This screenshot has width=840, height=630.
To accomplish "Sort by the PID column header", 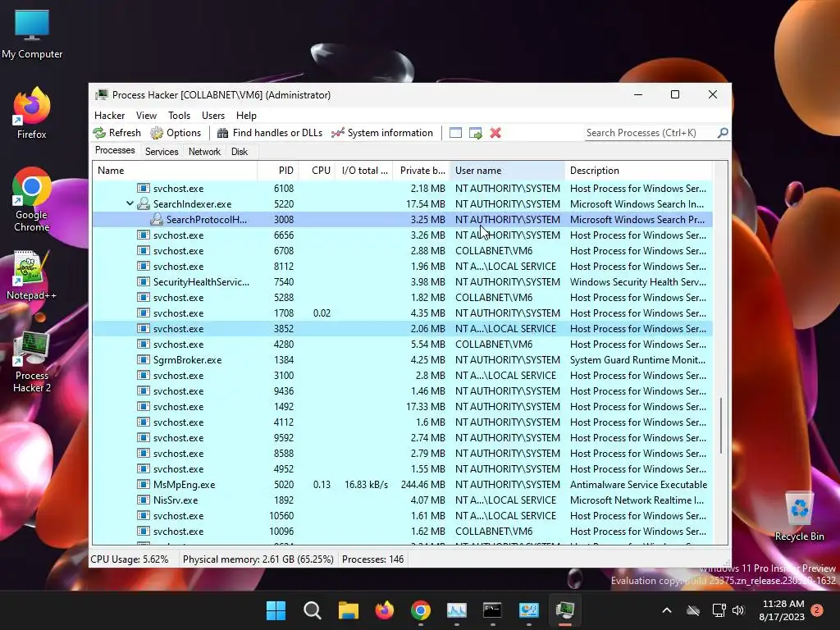I will click(278, 171).
